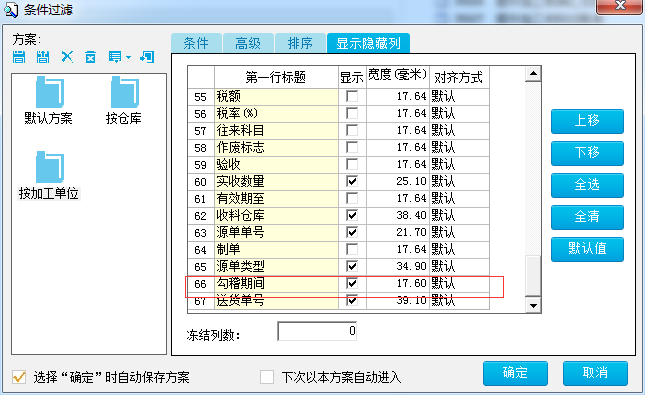This screenshot has width=645, height=395.
Task: Click the 上移 button
Action: coord(587,121)
